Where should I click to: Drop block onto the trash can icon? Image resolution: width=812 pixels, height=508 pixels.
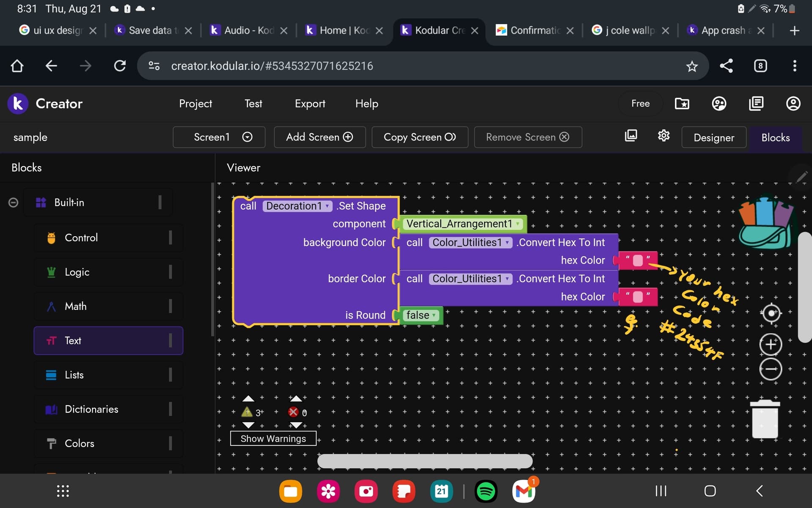point(765,419)
